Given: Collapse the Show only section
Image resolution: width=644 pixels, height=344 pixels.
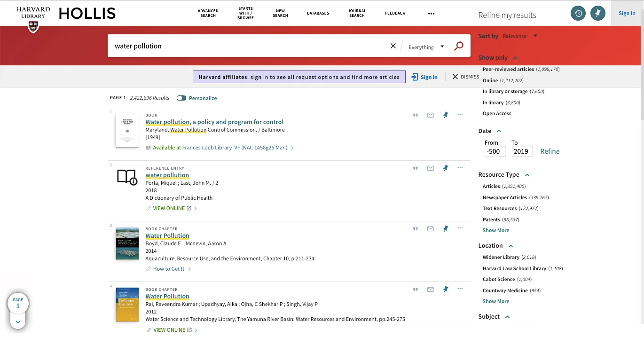Looking at the screenshot, I should coord(515,58).
